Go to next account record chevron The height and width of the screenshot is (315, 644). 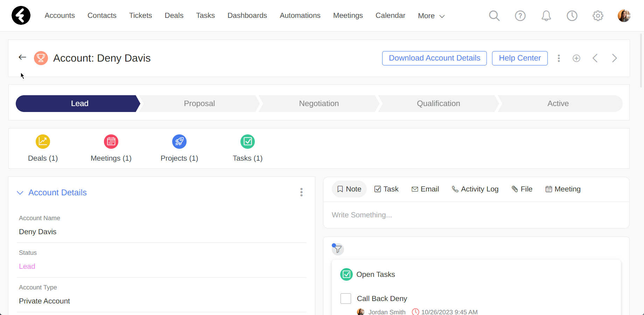click(x=614, y=58)
